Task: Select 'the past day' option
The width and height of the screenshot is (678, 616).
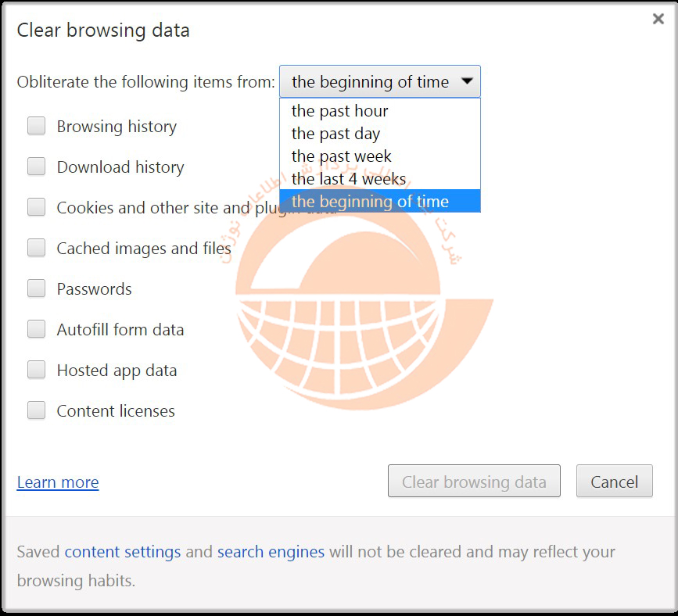Action: (336, 134)
